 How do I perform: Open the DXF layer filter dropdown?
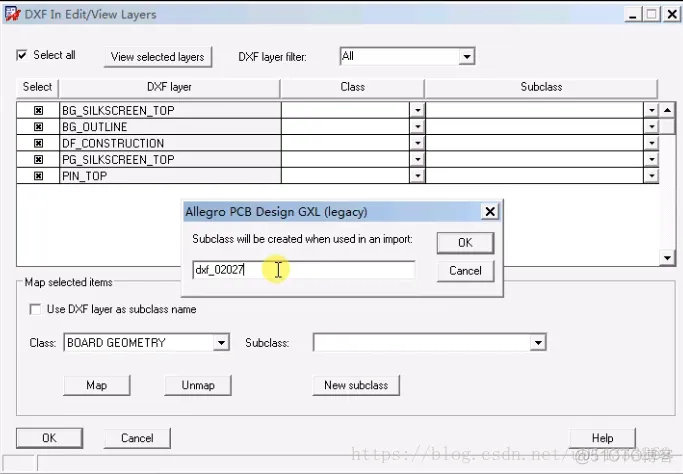467,56
